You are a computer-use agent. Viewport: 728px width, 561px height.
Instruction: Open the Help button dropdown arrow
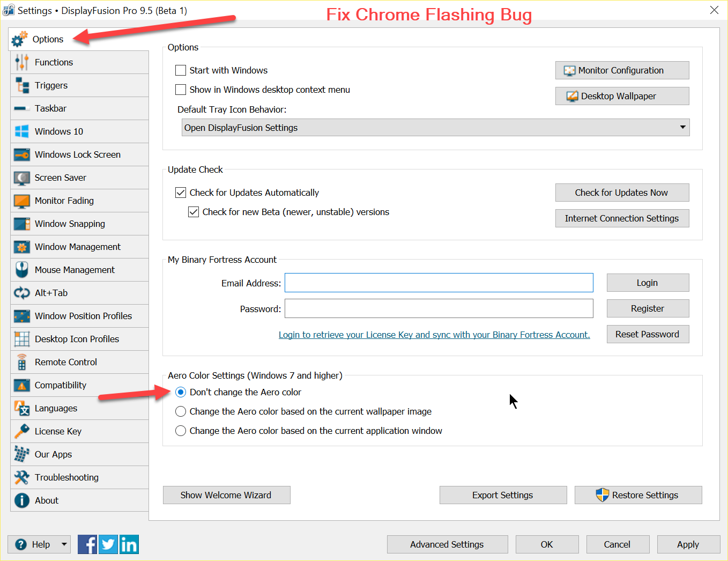pos(64,544)
